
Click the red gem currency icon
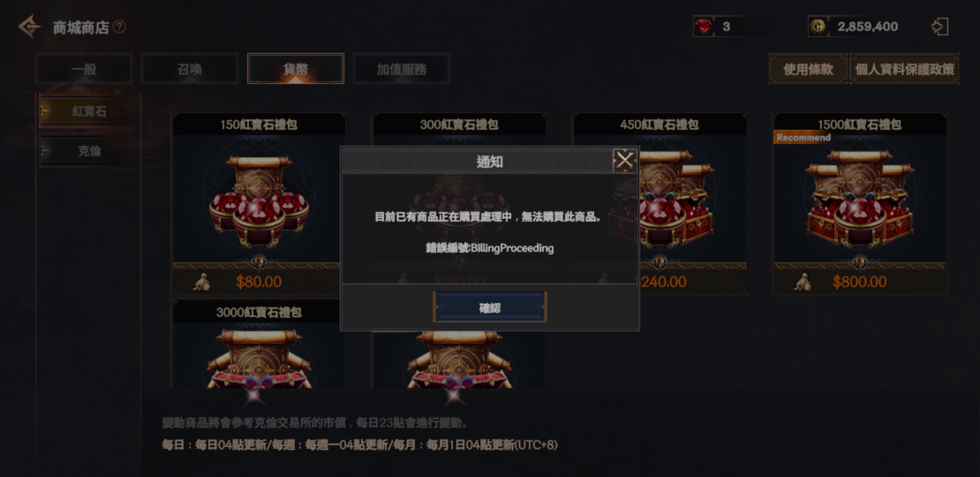[703, 26]
